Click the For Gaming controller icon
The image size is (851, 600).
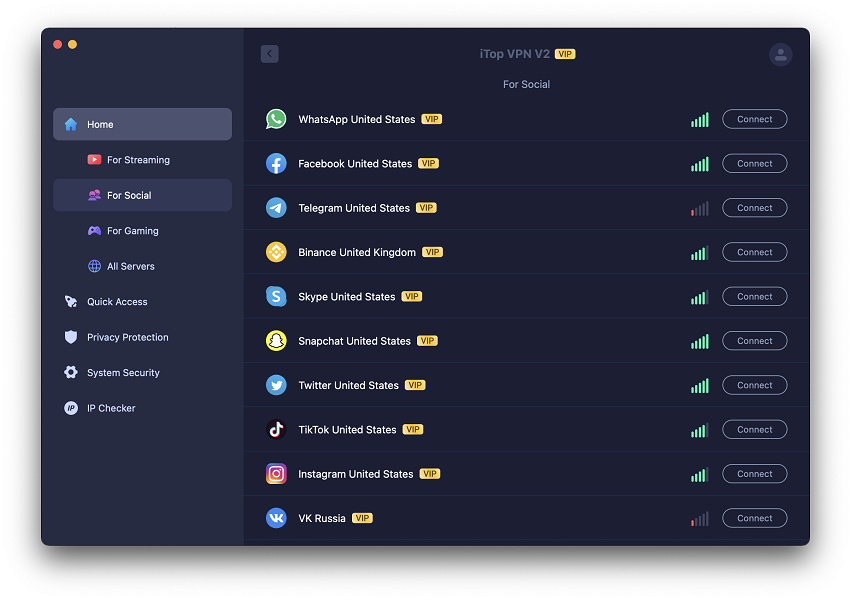(x=94, y=231)
